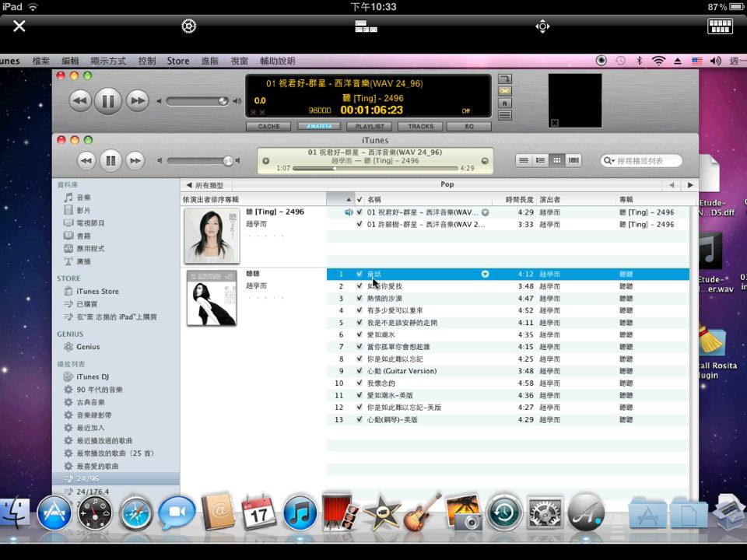Click the TRACKS button in Amarra
The height and width of the screenshot is (560, 747).
pyautogui.click(x=420, y=126)
